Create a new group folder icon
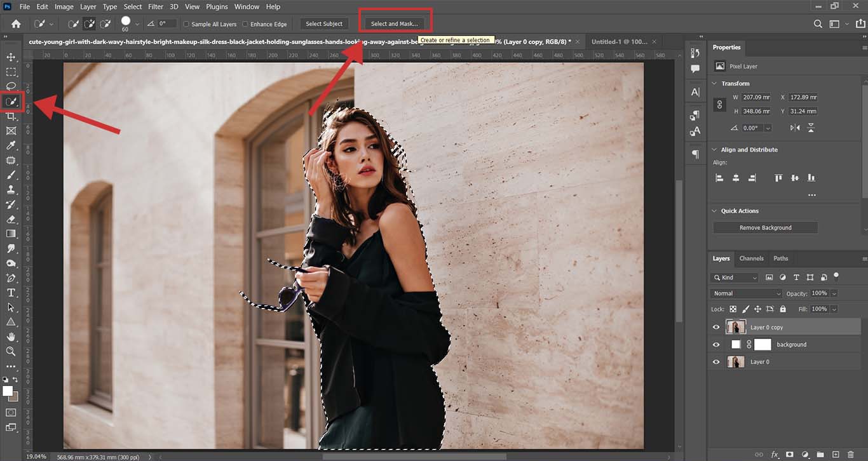Image resolution: width=868 pixels, height=461 pixels. point(820,455)
